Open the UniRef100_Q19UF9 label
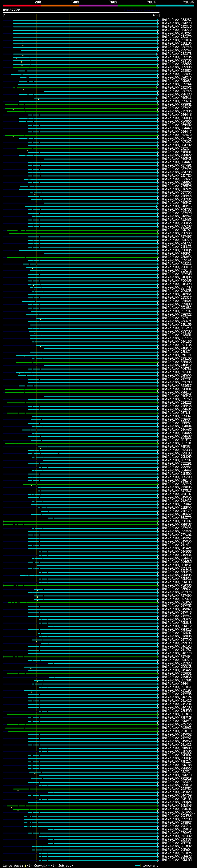Screen dimensions: 197x868 177,829
